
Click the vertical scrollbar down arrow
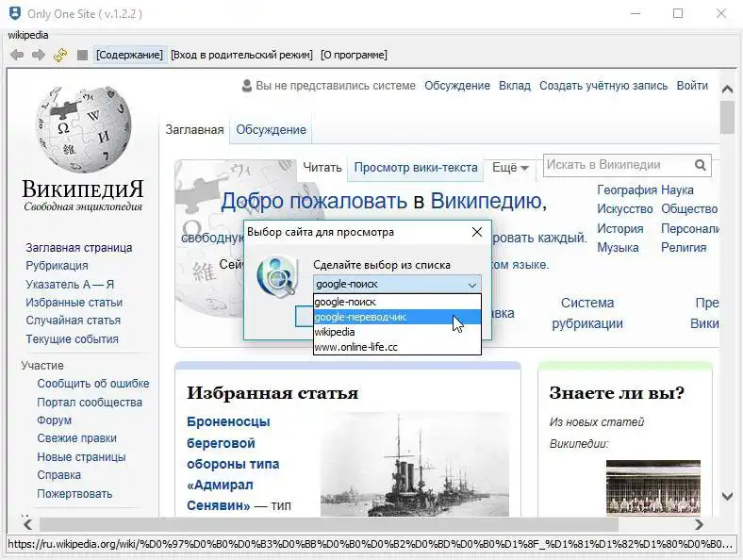click(727, 496)
